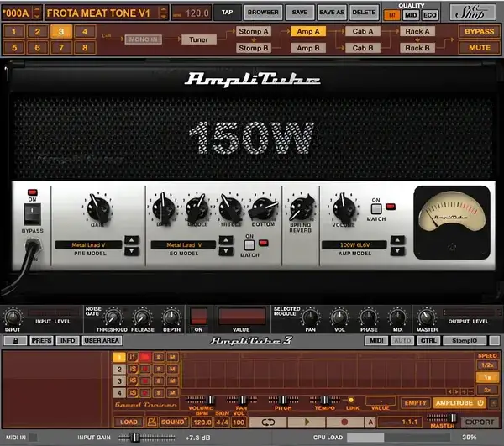The image size is (504, 446).
Task: Click the EXPORT button
Action: click(x=480, y=422)
